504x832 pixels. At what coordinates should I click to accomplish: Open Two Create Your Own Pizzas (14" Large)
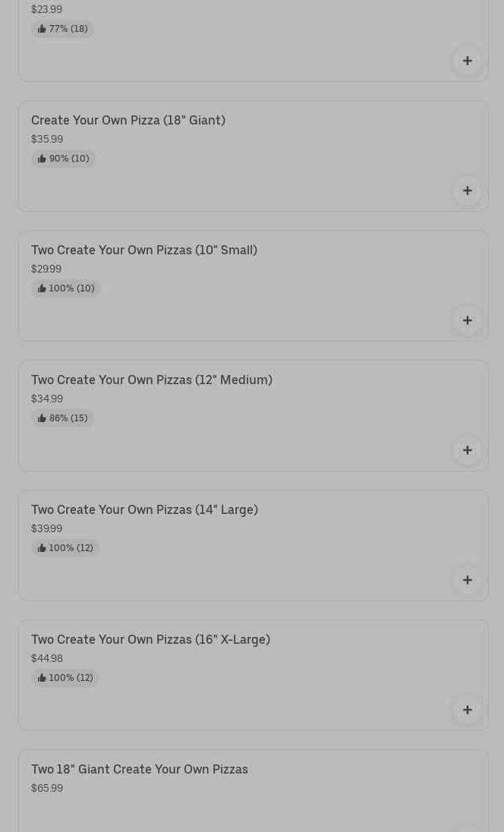coord(145,510)
